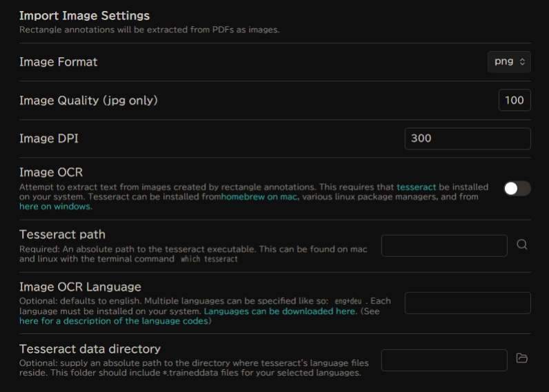Open the tesseract link in OCR description

[x=417, y=187]
